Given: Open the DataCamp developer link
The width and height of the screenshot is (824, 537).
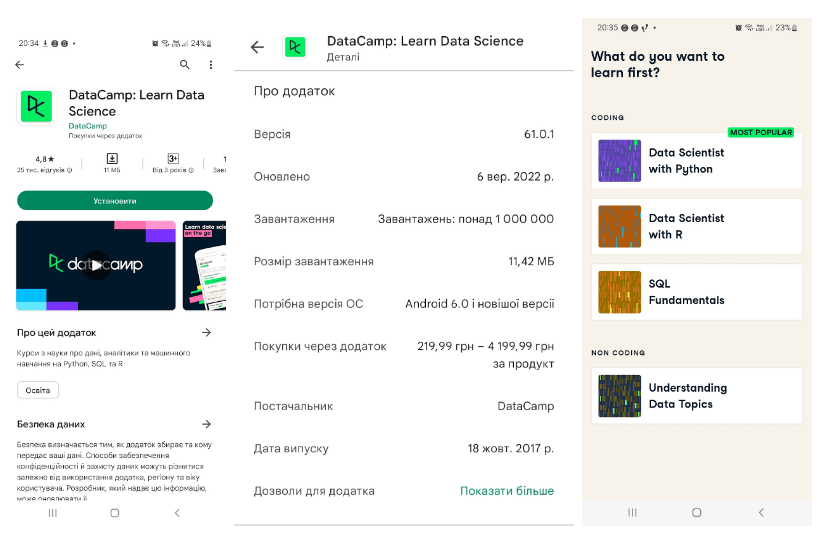Looking at the screenshot, I should pyautogui.click(x=87, y=126).
